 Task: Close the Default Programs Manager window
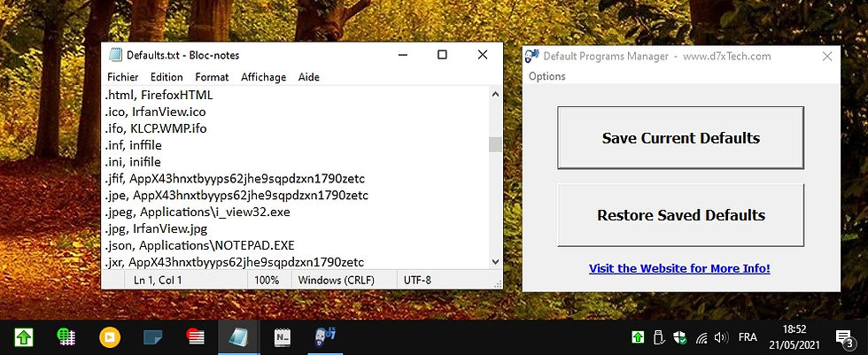tap(827, 57)
